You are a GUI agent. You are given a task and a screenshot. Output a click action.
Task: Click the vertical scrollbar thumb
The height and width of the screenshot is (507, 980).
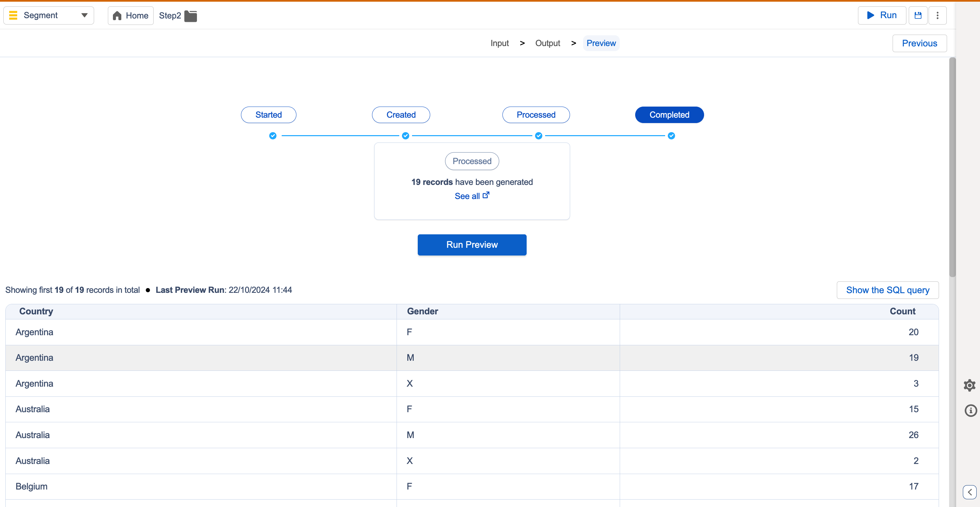[x=952, y=167]
